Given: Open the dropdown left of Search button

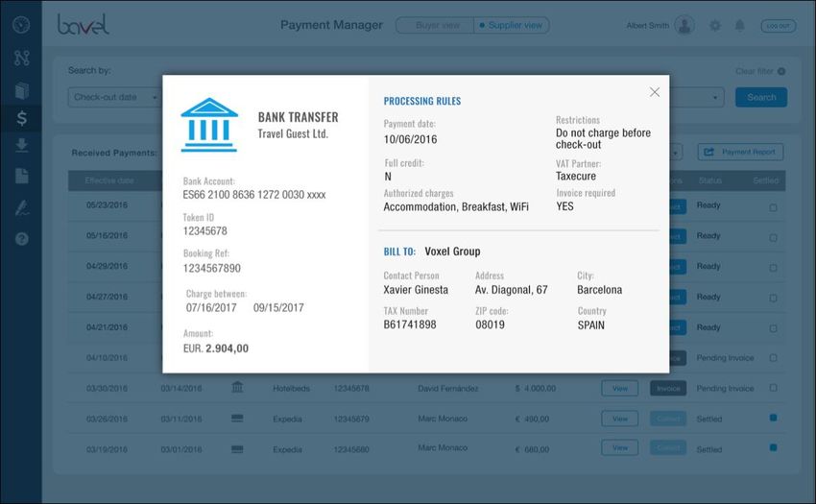Looking at the screenshot, I should (697, 97).
